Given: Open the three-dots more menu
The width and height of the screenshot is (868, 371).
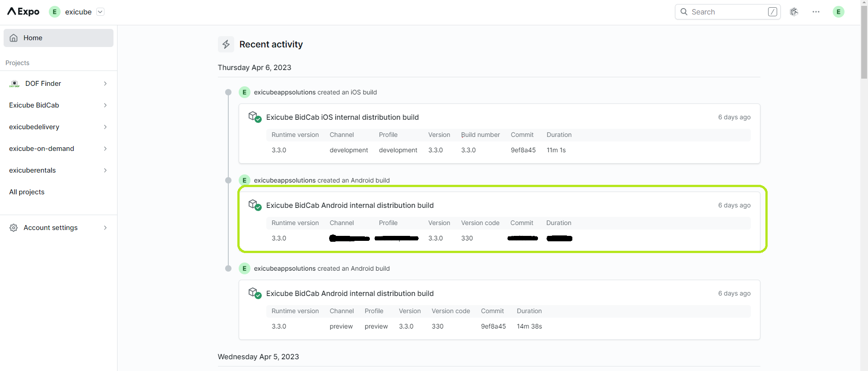Looking at the screenshot, I should click(x=816, y=12).
